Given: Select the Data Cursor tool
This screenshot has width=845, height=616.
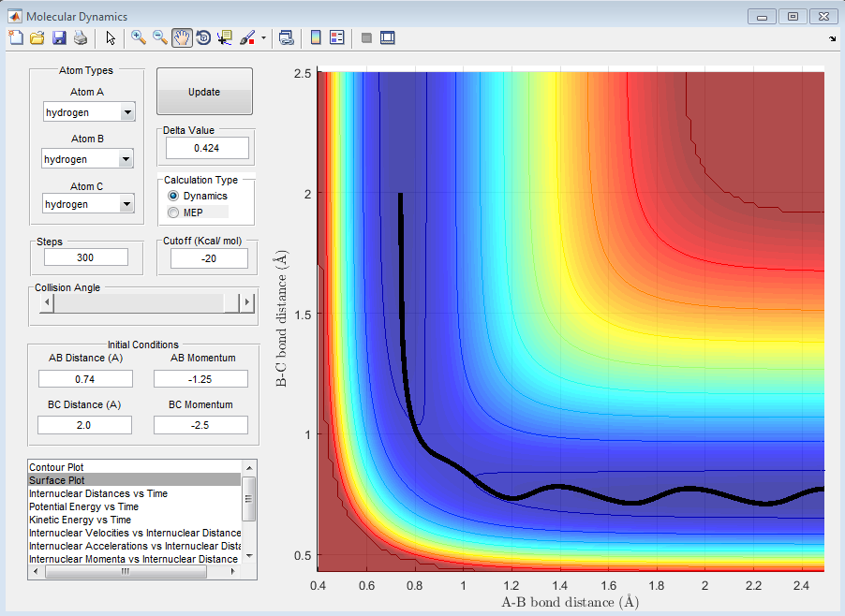Looking at the screenshot, I should pyautogui.click(x=225, y=37).
